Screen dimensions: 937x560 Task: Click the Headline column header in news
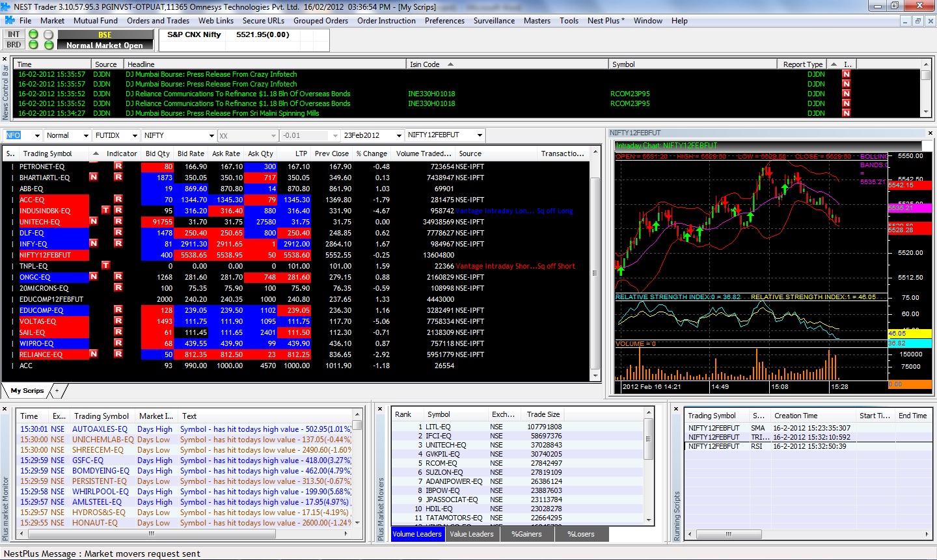point(264,64)
